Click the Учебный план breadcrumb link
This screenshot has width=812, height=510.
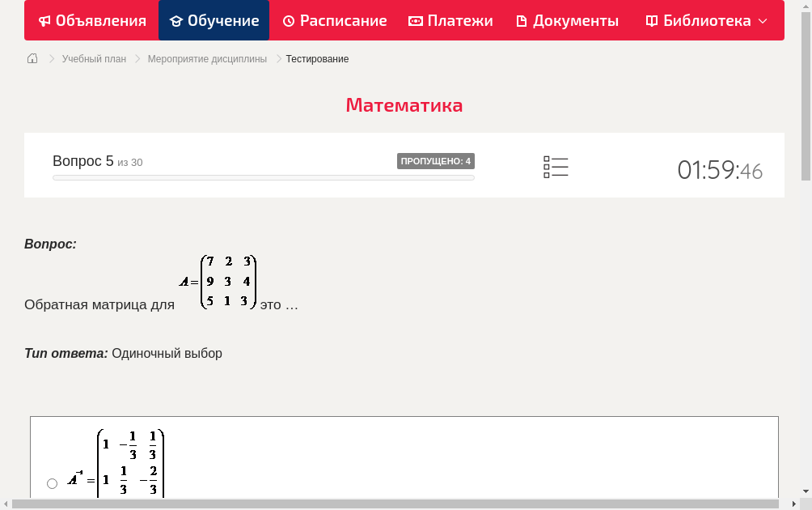95,58
